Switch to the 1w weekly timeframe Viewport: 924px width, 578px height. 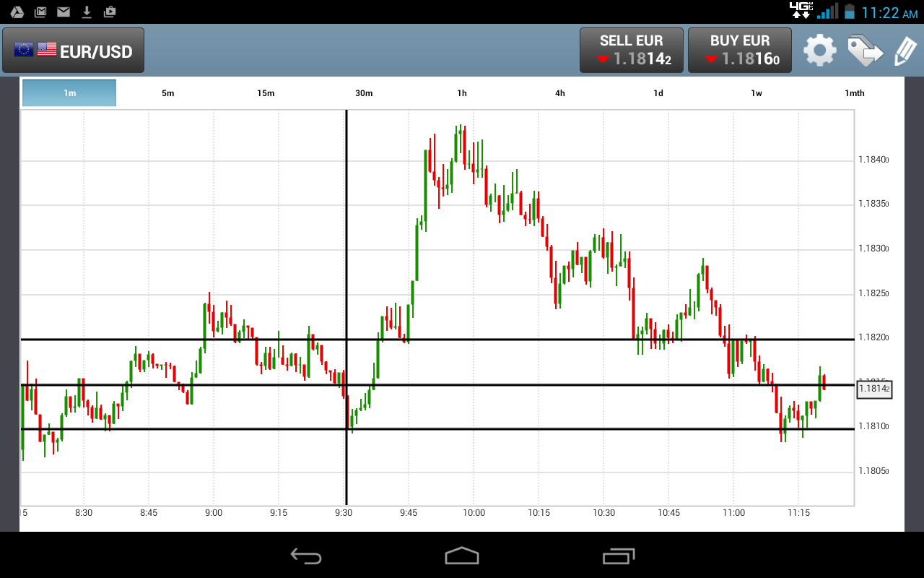point(757,93)
